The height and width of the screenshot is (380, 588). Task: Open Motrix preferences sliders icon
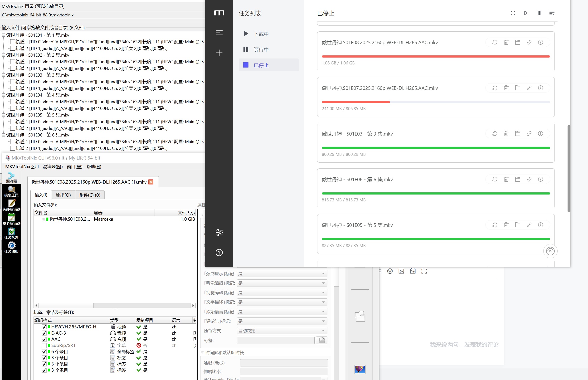pyautogui.click(x=219, y=232)
